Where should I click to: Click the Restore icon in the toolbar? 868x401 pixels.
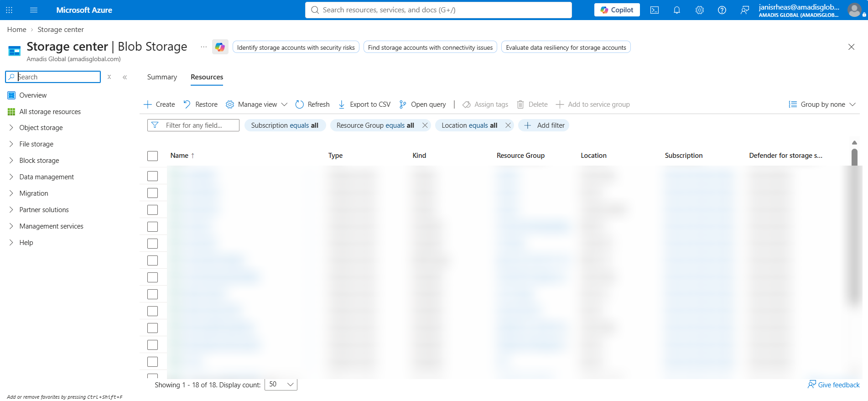pyautogui.click(x=187, y=104)
